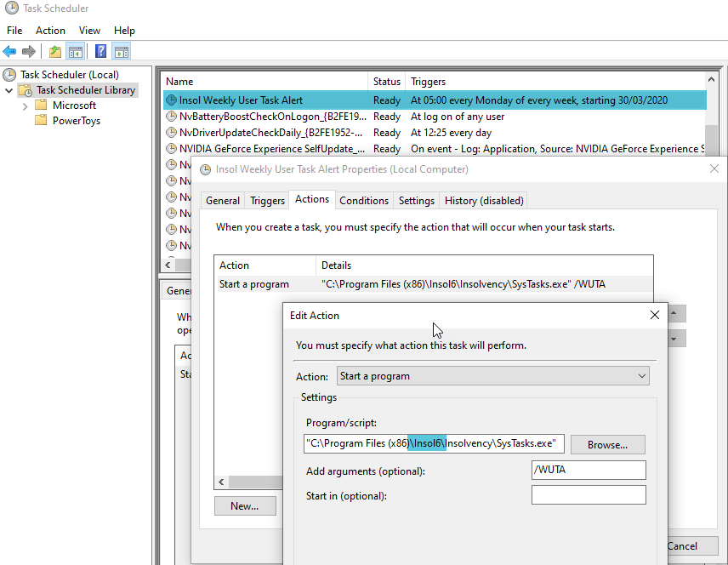728x565 pixels.
Task: Click the Forward arrow toolbar icon
Action: click(29, 51)
